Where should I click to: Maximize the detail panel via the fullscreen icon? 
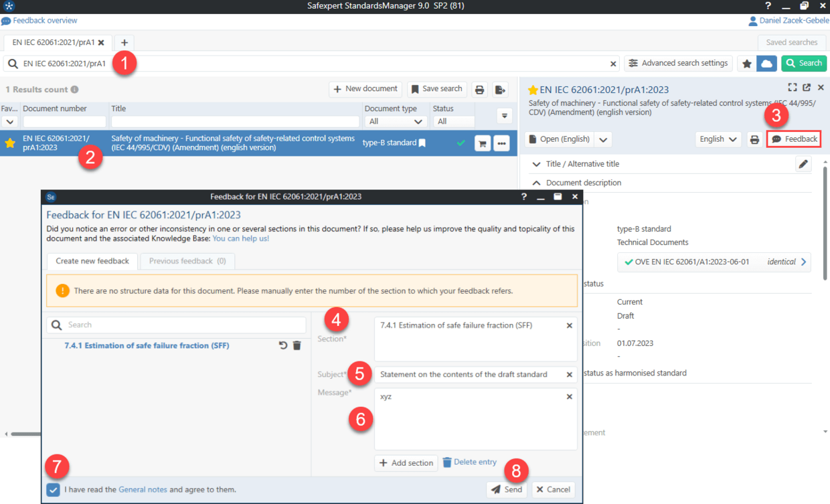[792, 87]
